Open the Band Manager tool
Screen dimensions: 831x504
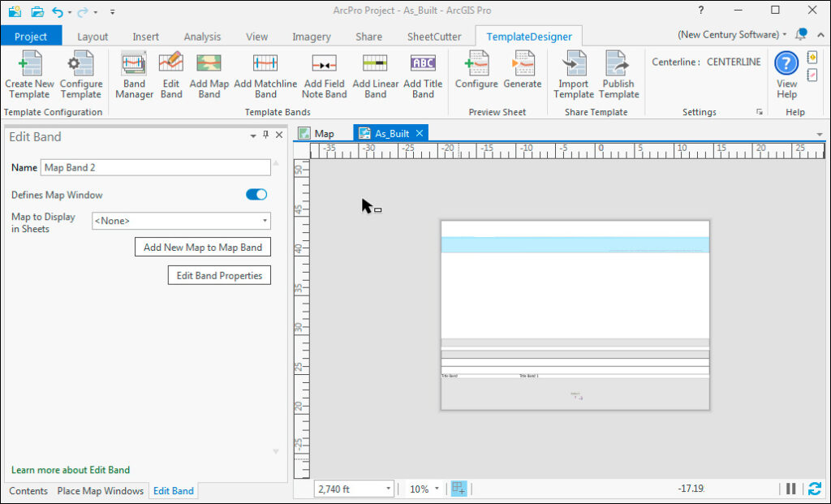[x=134, y=64]
